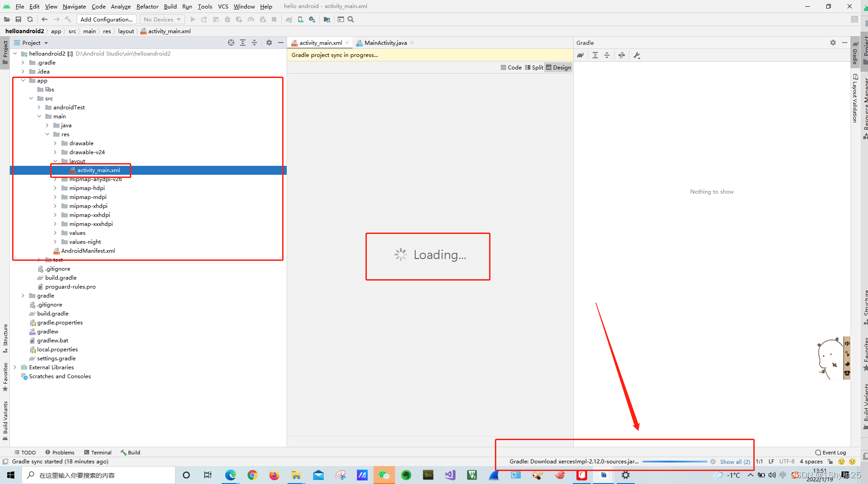
Task: Select the Design view mode
Action: 559,67
